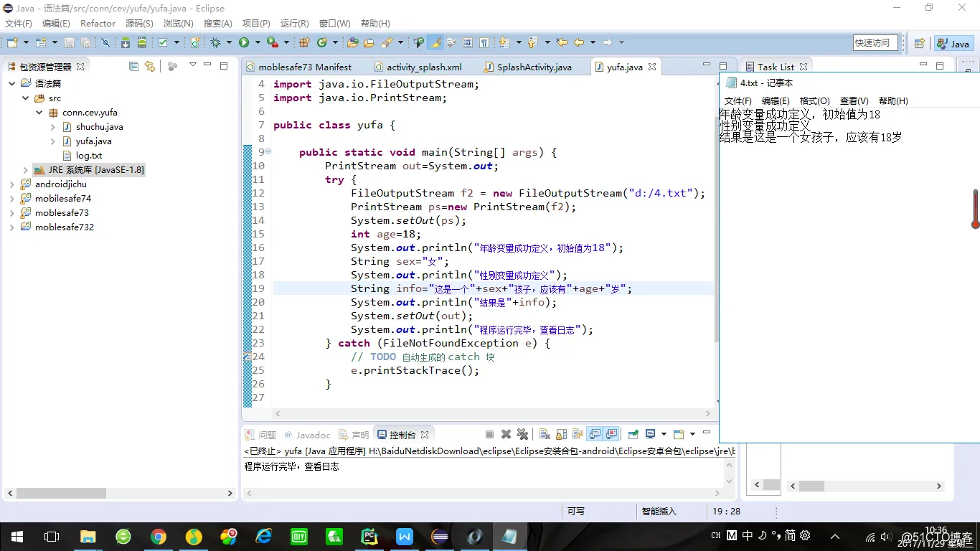Image resolution: width=980 pixels, height=551 pixels.
Task: Toggle Show Whitespace Characters pilcrow button
Action: click(484, 42)
